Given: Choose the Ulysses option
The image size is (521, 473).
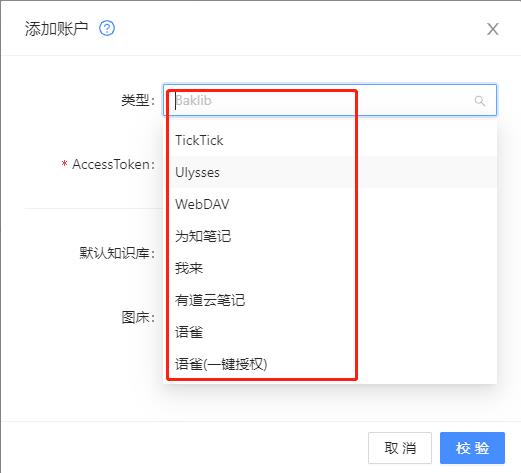Looking at the screenshot, I should (330, 172).
